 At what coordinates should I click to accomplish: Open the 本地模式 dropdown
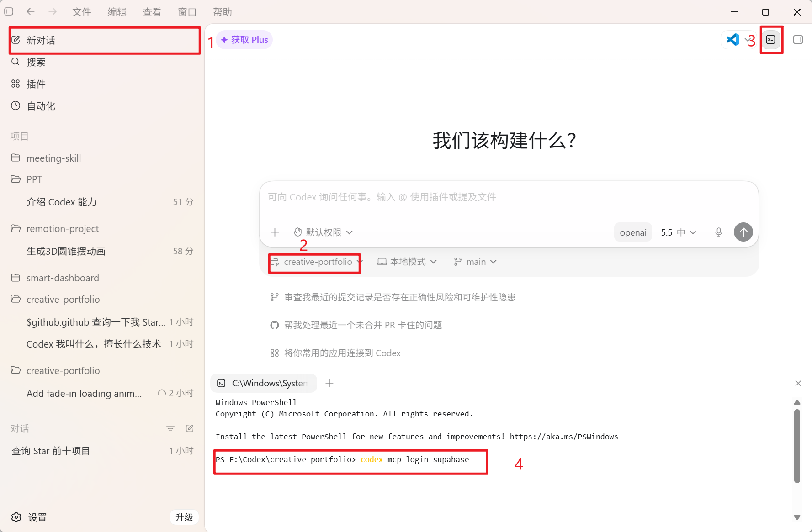pos(407,262)
